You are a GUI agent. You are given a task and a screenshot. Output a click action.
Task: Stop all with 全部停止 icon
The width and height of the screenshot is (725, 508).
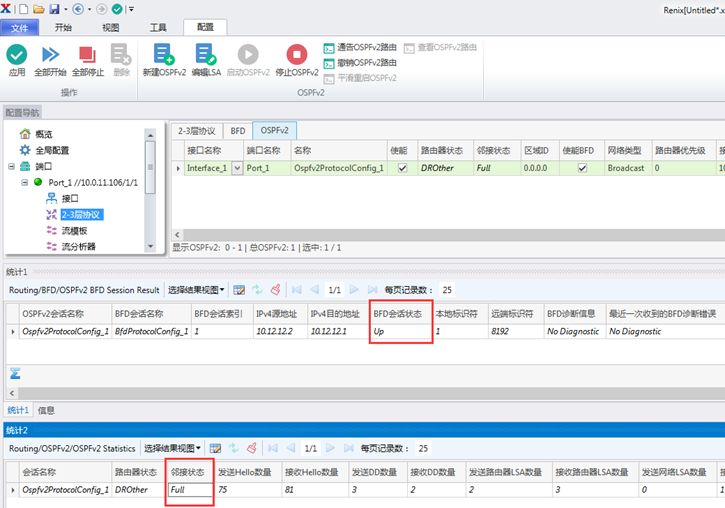[x=87, y=55]
